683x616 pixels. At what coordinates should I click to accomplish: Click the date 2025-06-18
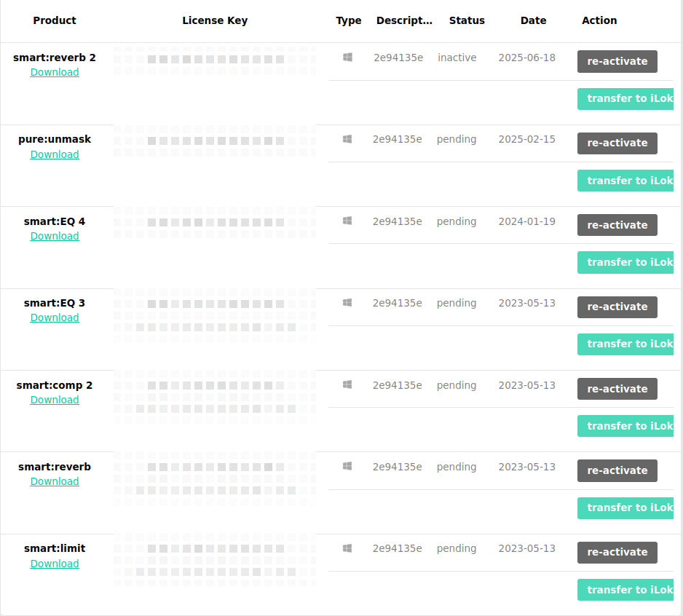tap(527, 58)
